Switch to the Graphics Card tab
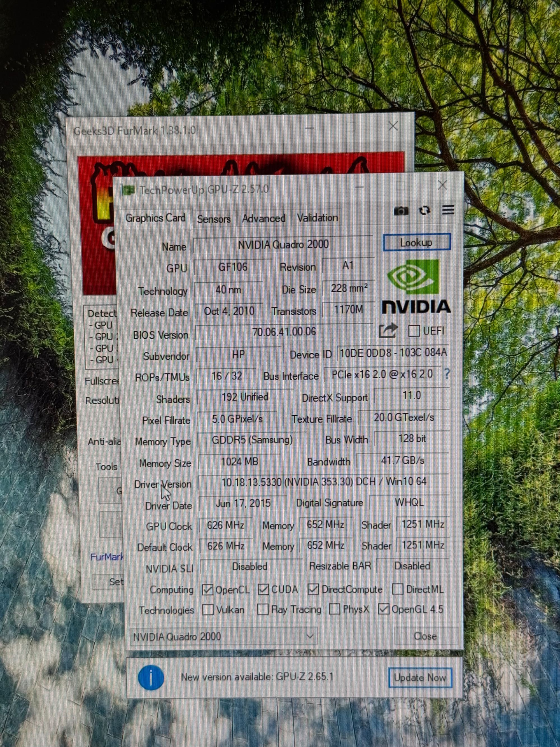560x747 pixels. tap(155, 218)
